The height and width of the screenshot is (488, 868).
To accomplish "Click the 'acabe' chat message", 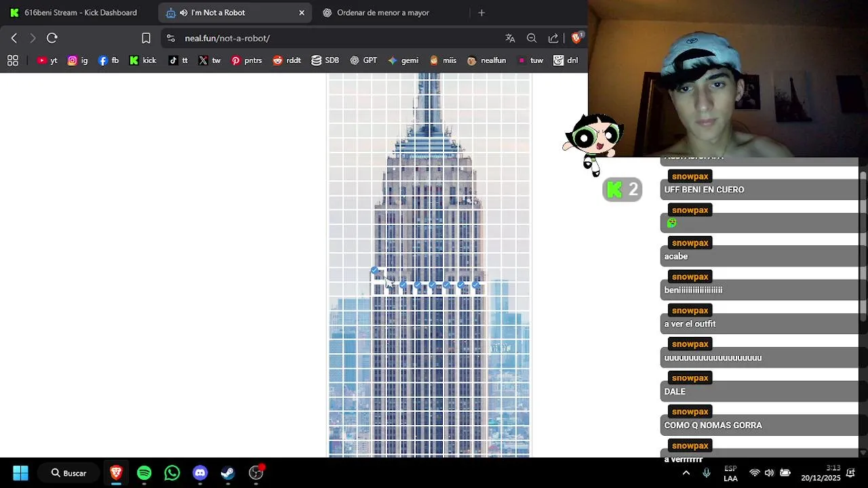I will click(676, 256).
